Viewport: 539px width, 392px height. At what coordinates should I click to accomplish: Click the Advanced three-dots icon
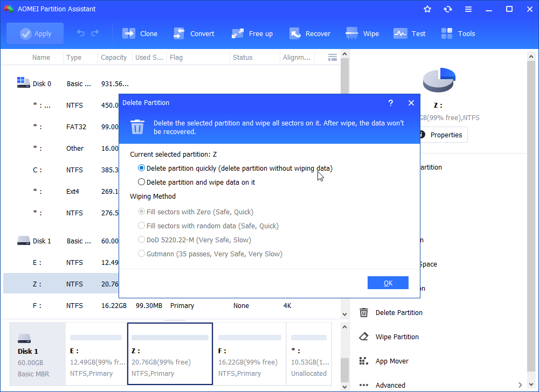click(364, 385)
